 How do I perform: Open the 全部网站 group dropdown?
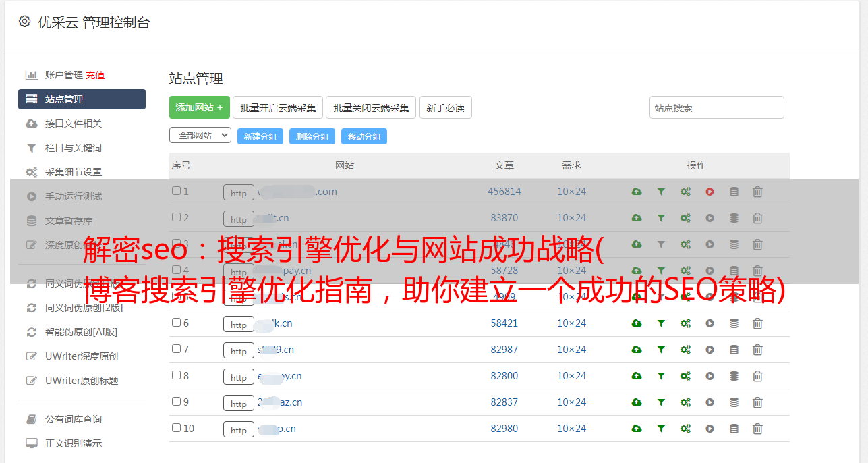pyautogui.click(x=200, y=136)
